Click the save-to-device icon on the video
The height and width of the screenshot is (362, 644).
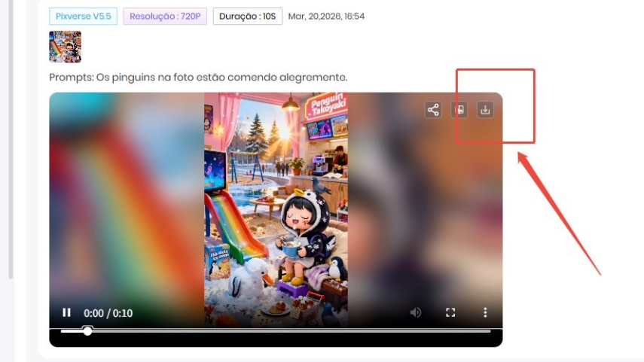click(x=459, y=110)
